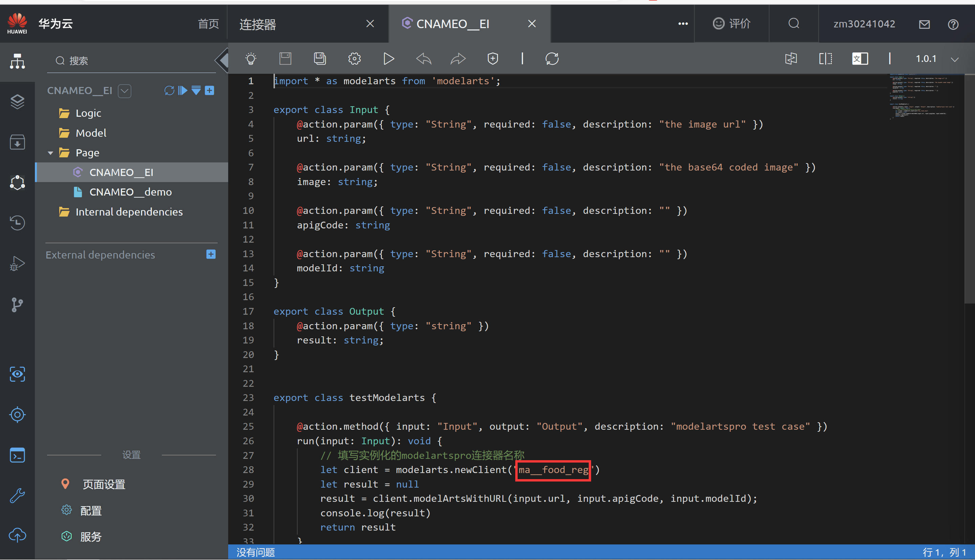This screenshot has height=560, width=975.
Task: Click the Undo arrow icon
Action: [x=424, y=59]
